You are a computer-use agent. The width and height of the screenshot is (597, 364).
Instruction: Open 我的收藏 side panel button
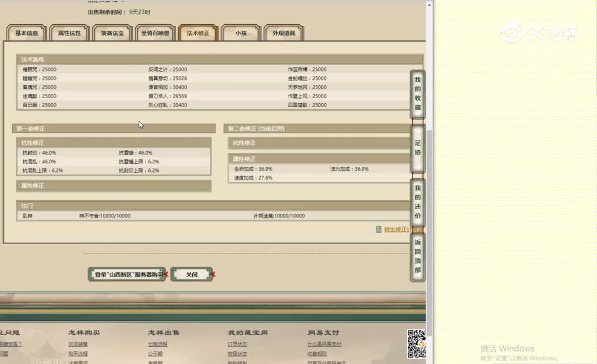418,94
